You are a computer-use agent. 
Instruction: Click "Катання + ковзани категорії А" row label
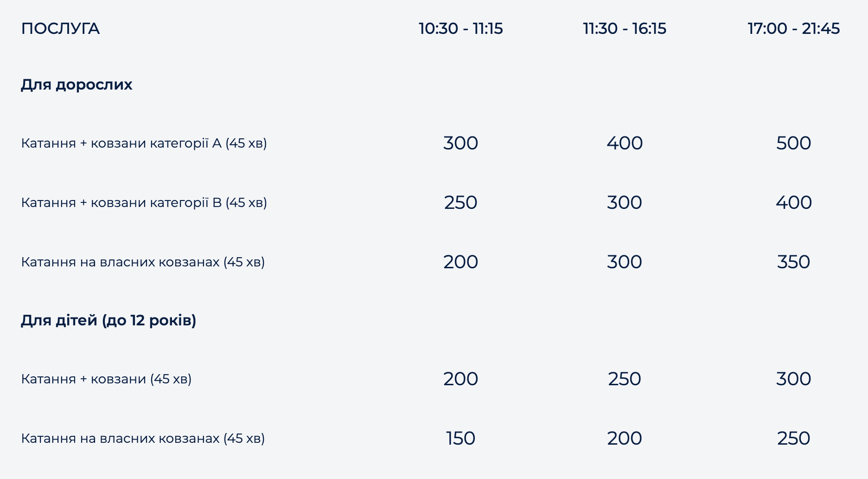[144, 143]
